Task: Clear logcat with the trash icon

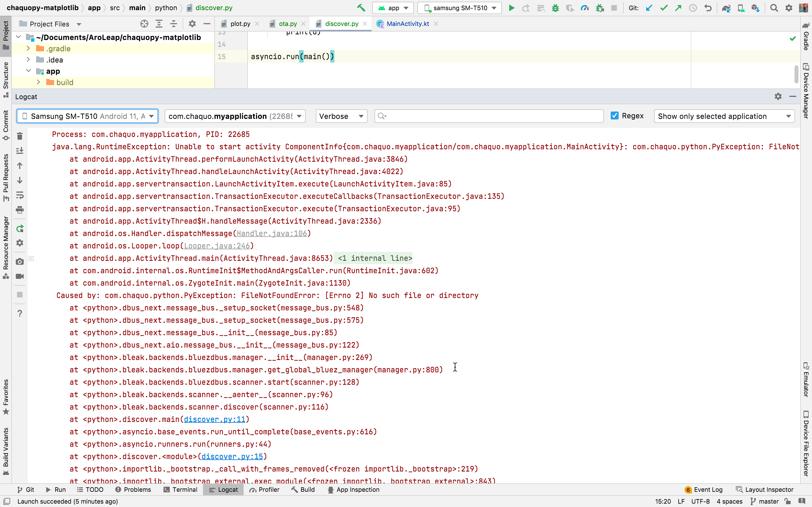Action: point(20,136)
